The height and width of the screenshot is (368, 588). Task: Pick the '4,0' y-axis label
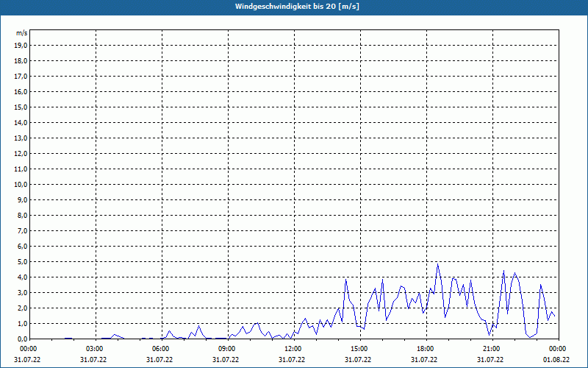pos(22,277)
